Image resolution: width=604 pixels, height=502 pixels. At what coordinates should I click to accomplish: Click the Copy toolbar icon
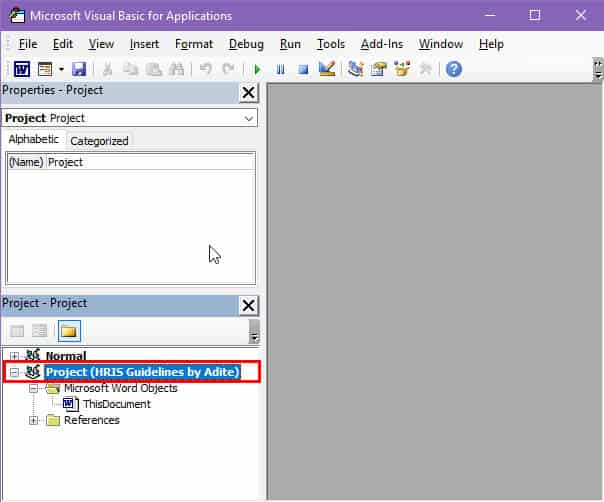tap(130, 69)
